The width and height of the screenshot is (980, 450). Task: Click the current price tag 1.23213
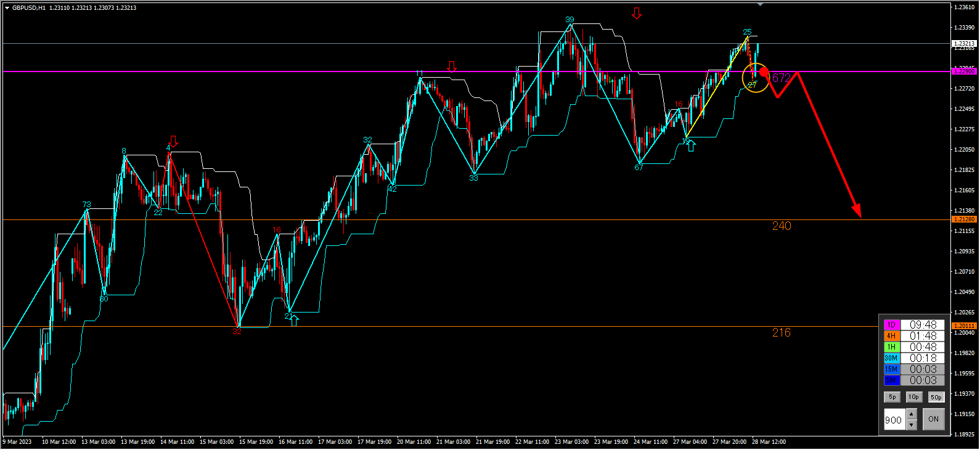(x=965, y=44)
